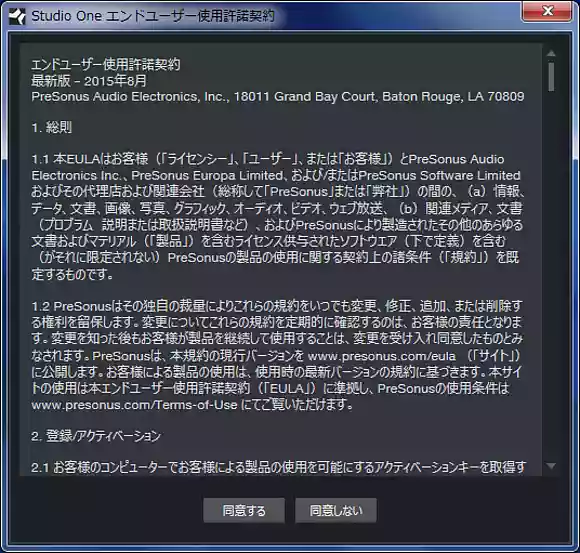Image resolution: width=580 pixels, height=553 pixels.
Task: Click the 同意しない decline button
Action: [x=336, y=510]
